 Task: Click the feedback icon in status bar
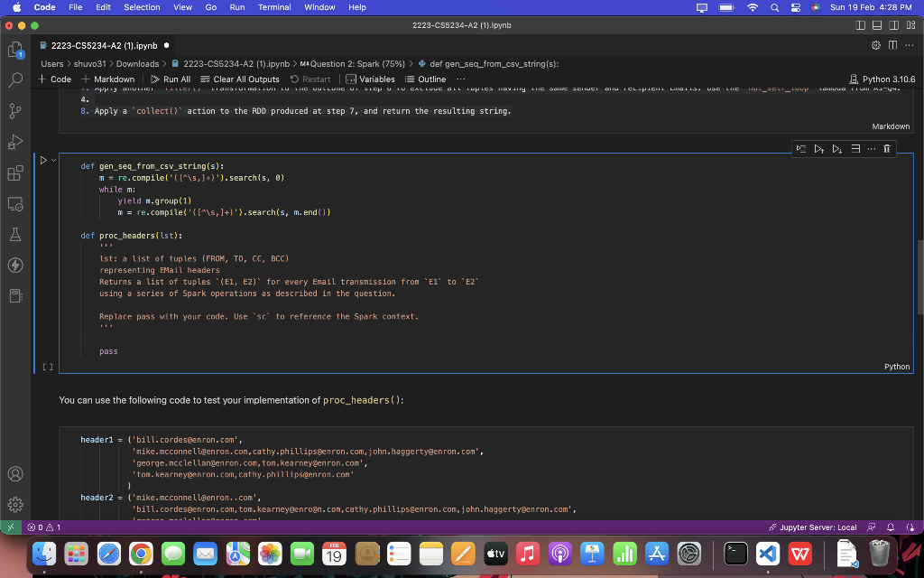[x=871, y=527]
